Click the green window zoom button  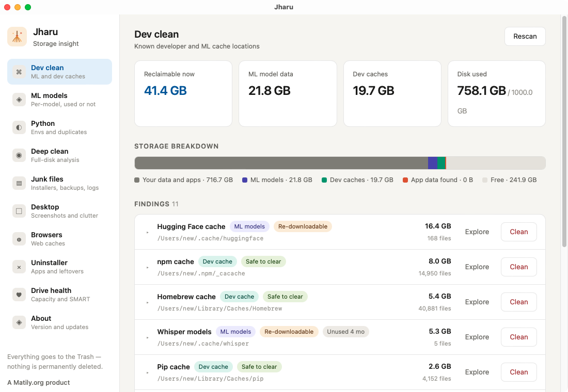(28, 7)
